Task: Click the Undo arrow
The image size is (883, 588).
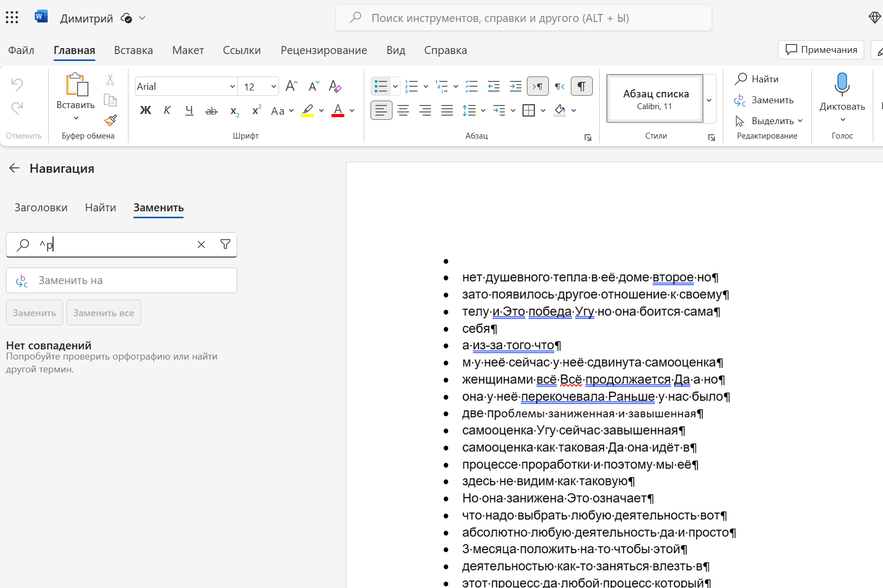Action: coord(17,85)
